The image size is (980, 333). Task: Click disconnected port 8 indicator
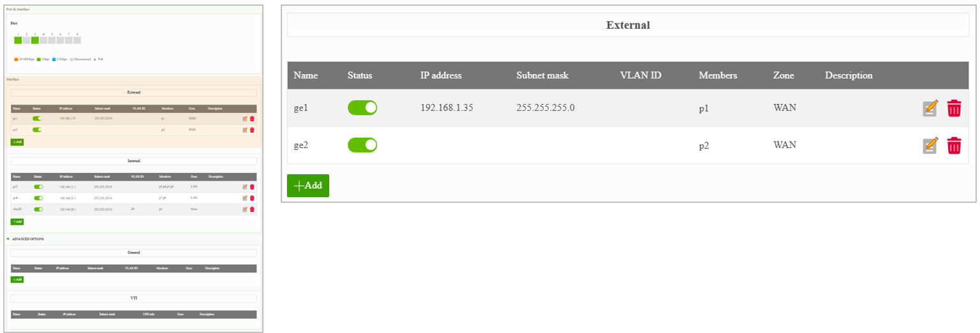(77, 40)
